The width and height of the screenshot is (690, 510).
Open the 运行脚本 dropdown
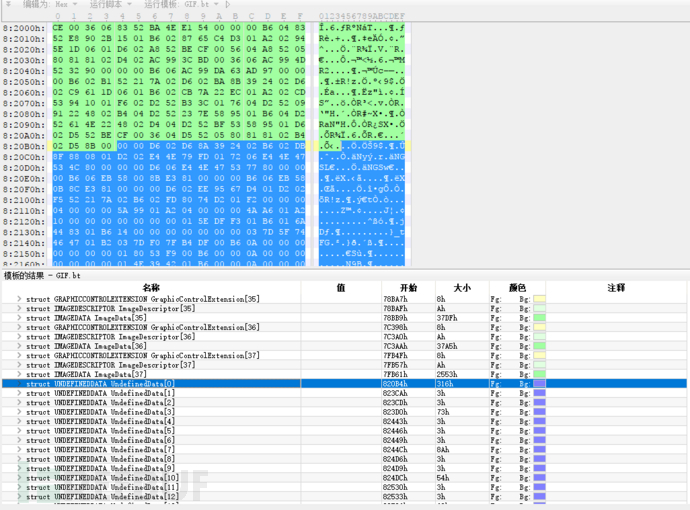111,4
